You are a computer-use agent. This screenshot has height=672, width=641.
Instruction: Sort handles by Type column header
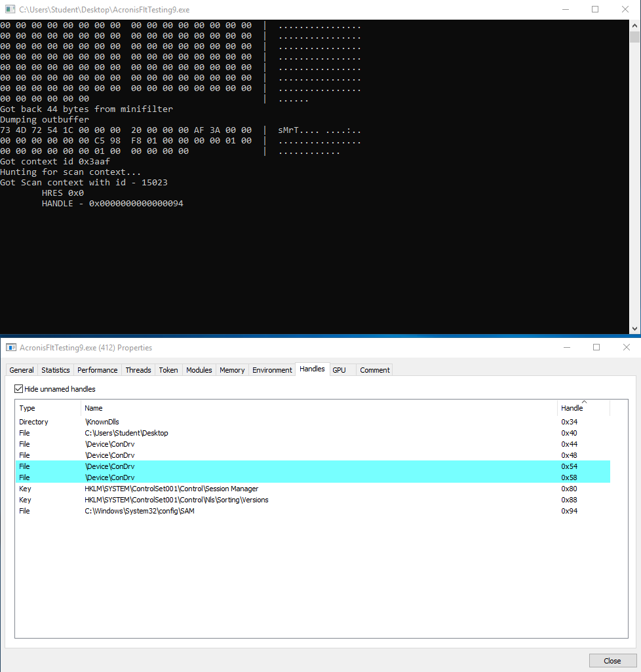coord(48,408)
